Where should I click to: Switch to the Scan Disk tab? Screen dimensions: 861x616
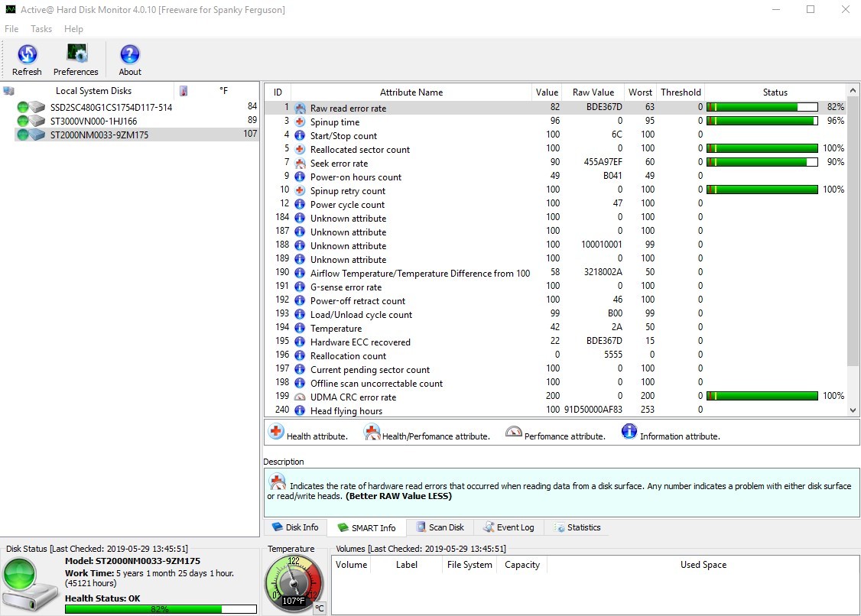coord(440,527)
